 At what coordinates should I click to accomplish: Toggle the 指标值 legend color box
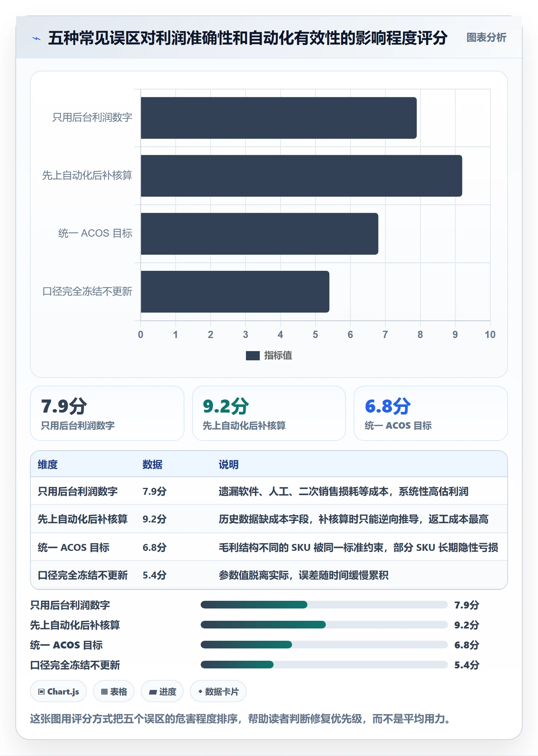(x=252, y=356)
